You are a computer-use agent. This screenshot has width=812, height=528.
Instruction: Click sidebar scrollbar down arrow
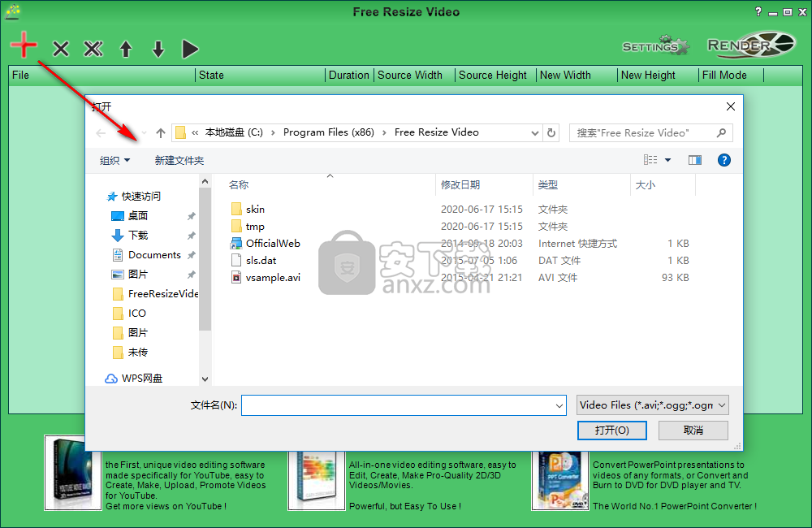coord(205,379)
